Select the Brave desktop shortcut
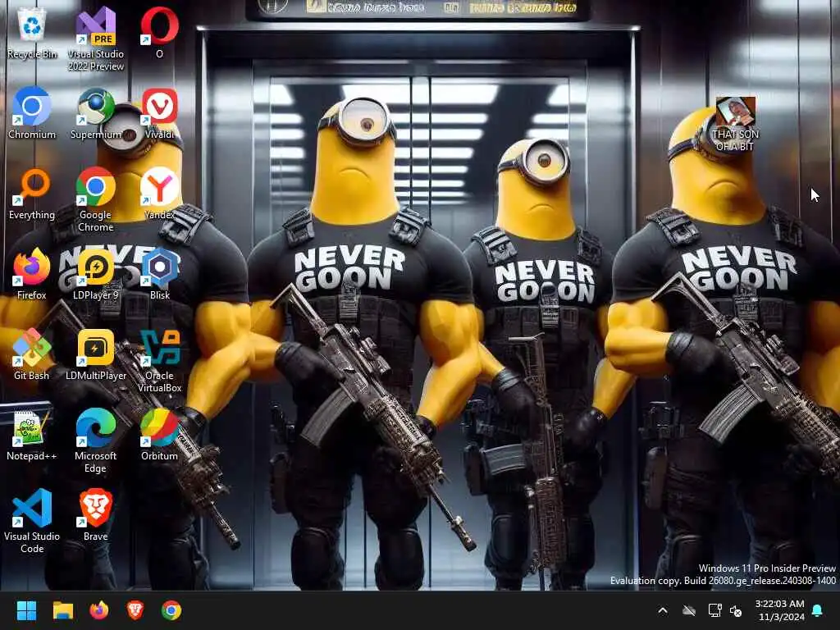The width and height of the screenshot is (840, 630). [x=95, y=515]
